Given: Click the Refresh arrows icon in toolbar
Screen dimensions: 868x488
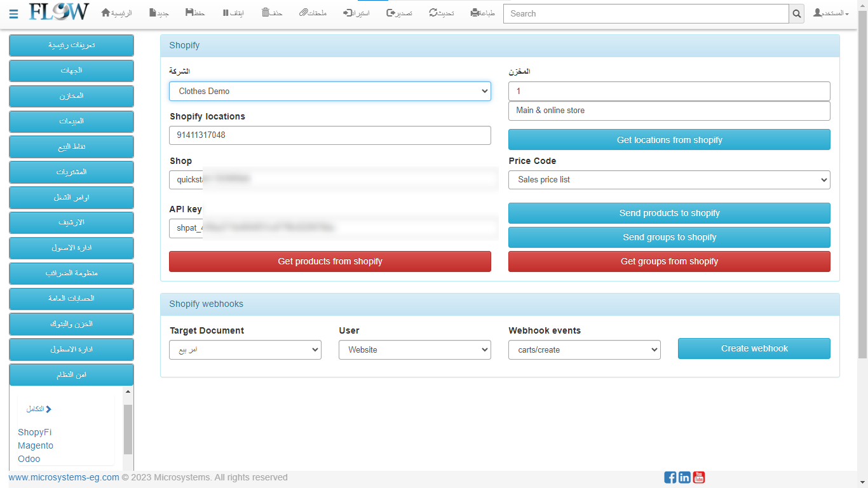Looking at the screenshot, I should pyautogui.click(x=433, y=13).
